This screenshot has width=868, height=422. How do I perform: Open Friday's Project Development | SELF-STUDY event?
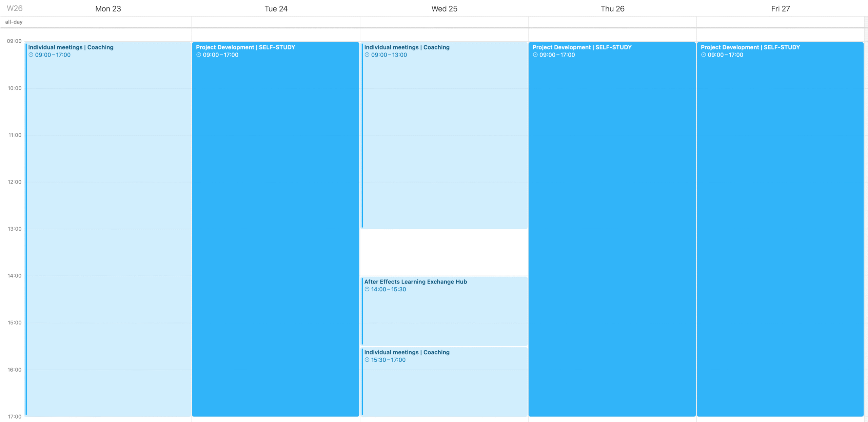point(780,229)
